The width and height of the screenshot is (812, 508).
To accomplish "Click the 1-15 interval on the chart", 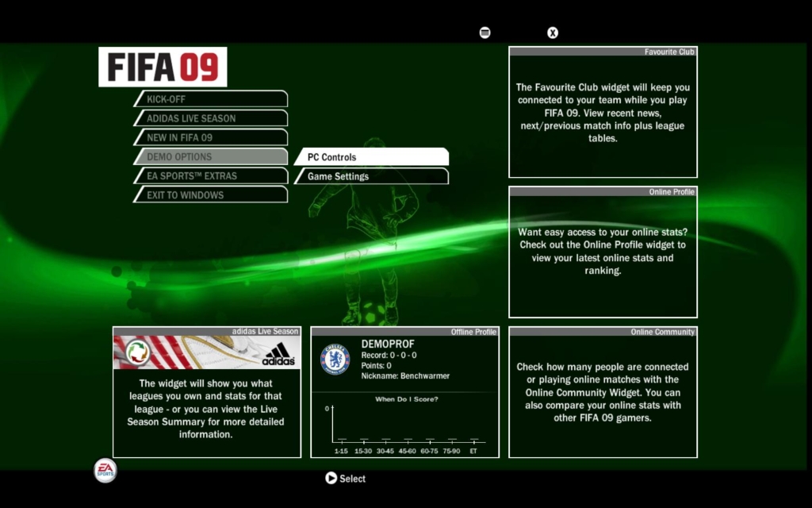I will [341, 451].
